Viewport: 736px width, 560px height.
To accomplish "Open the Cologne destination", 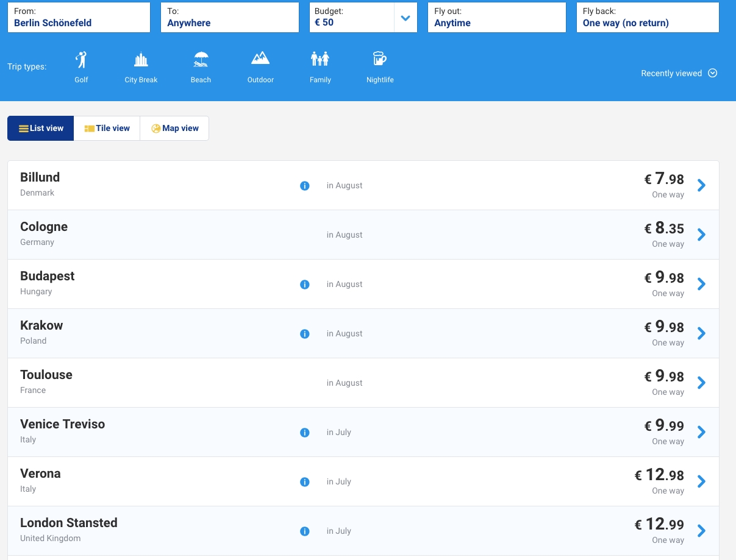I will pos(44,227).
